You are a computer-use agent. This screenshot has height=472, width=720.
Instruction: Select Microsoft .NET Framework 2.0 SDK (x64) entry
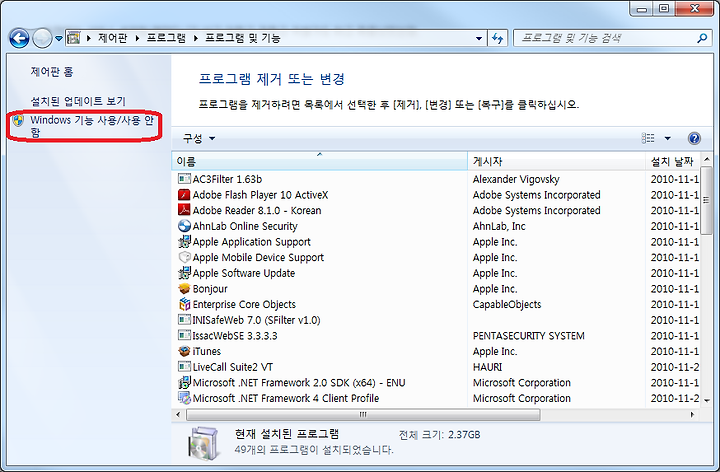299,382
